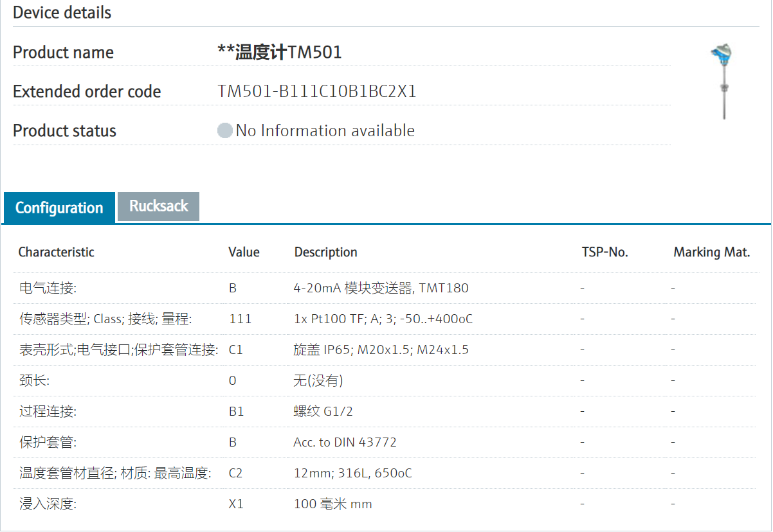Select the 颈长 characteristic row
Viewport: 773px width, 532px height.
click(34, 381)
